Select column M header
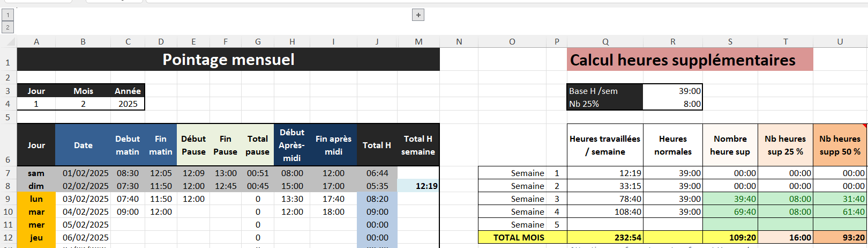The image size is (868, 248). click(x=418, y=41)
